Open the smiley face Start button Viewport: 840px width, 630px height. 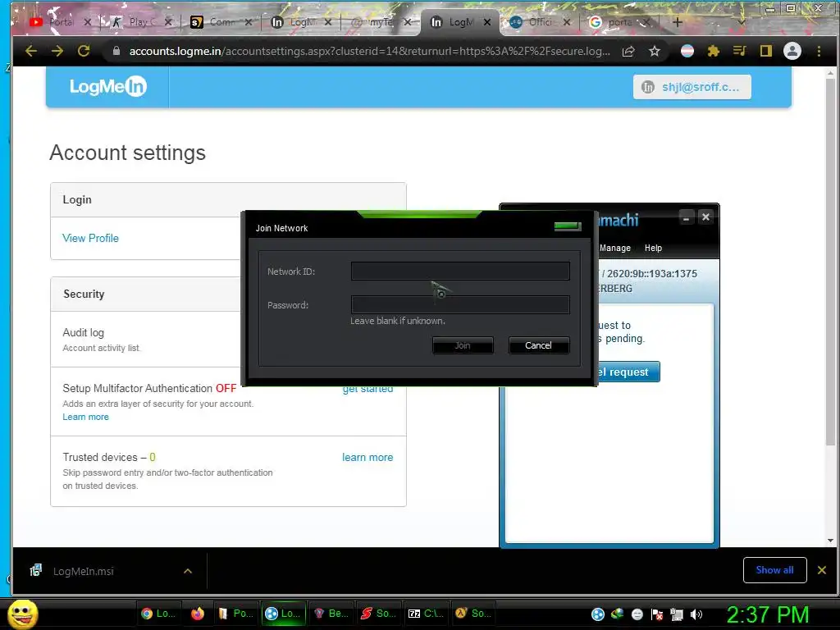22,614
